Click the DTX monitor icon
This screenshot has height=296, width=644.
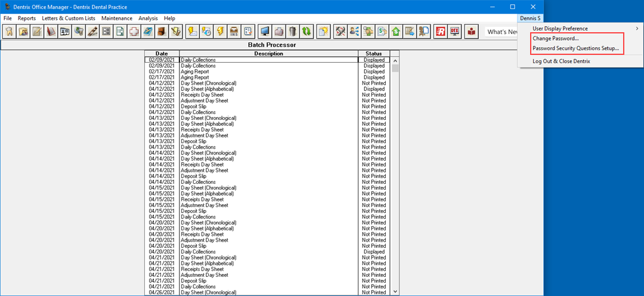point(455,32)
